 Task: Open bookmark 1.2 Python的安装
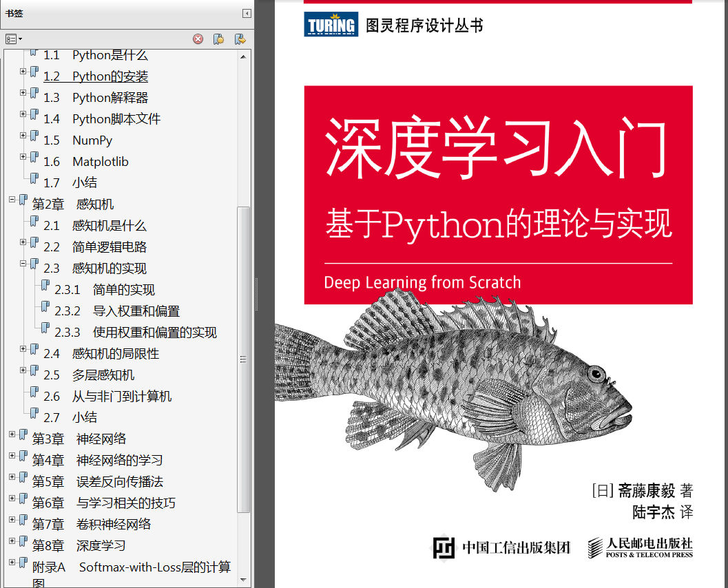coord(96,76)
